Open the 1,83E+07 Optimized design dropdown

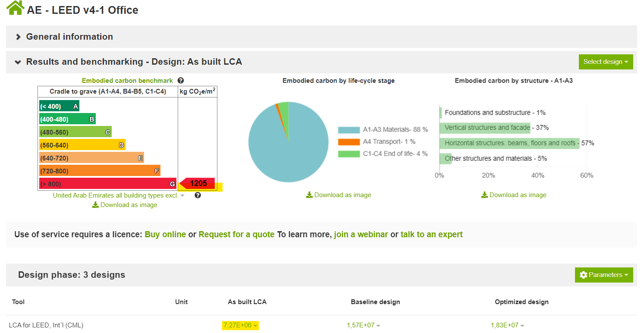(522, 326)
